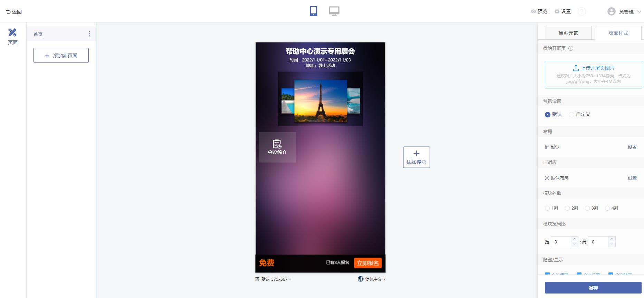Click the 预览 eye preview icon
The image size is (644, 298).
(534, 11)
